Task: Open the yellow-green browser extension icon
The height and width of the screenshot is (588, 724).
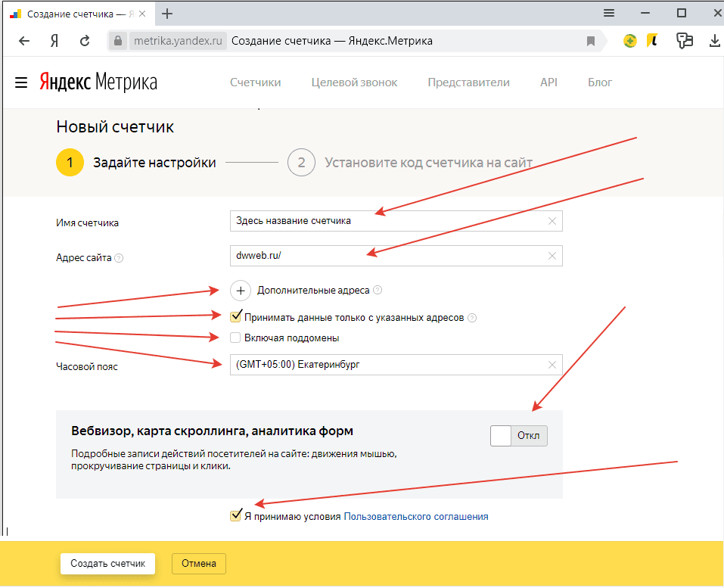Action: click(629, 41)
